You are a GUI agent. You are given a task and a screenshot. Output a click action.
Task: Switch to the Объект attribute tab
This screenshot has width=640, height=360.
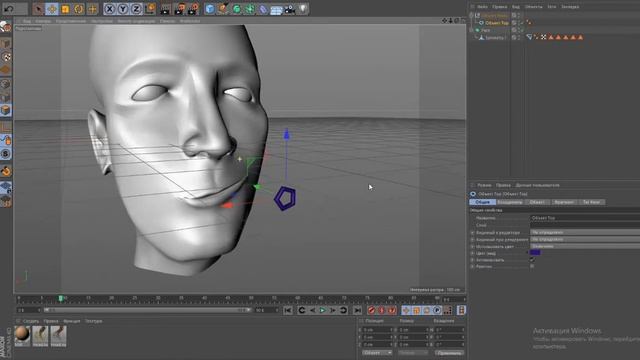point(537,202)
